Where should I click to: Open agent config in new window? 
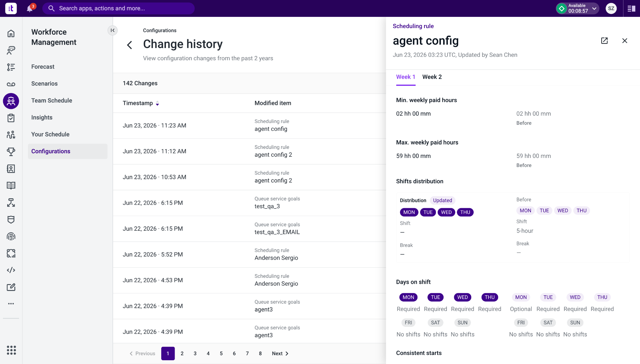point(604,41)
